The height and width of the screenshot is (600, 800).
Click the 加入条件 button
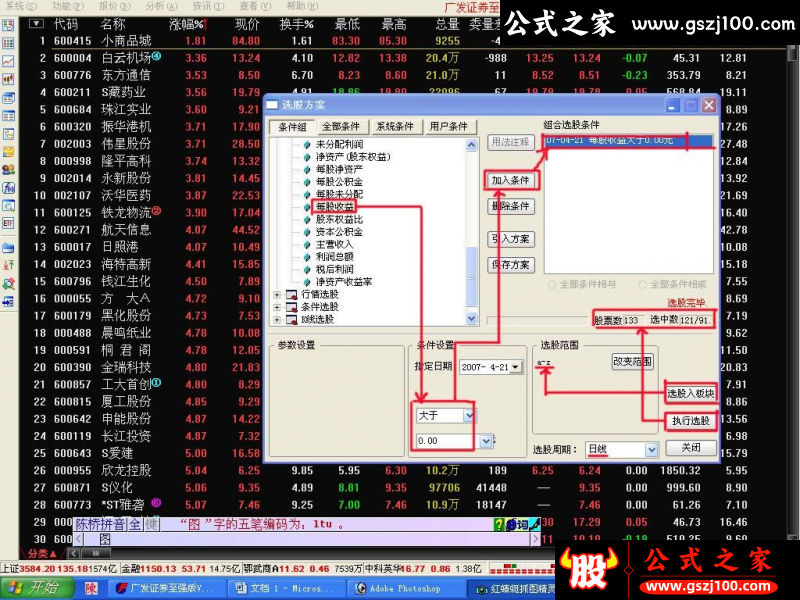tap(510, 180)
